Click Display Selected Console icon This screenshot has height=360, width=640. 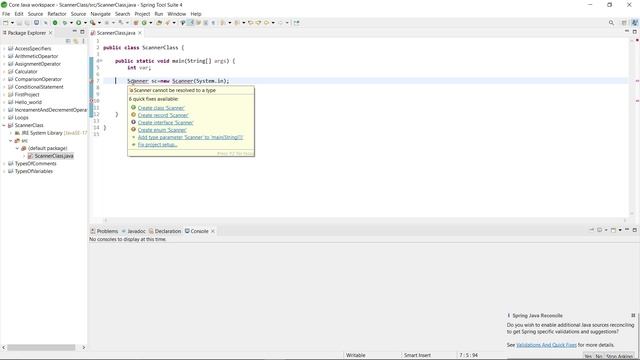600,230
